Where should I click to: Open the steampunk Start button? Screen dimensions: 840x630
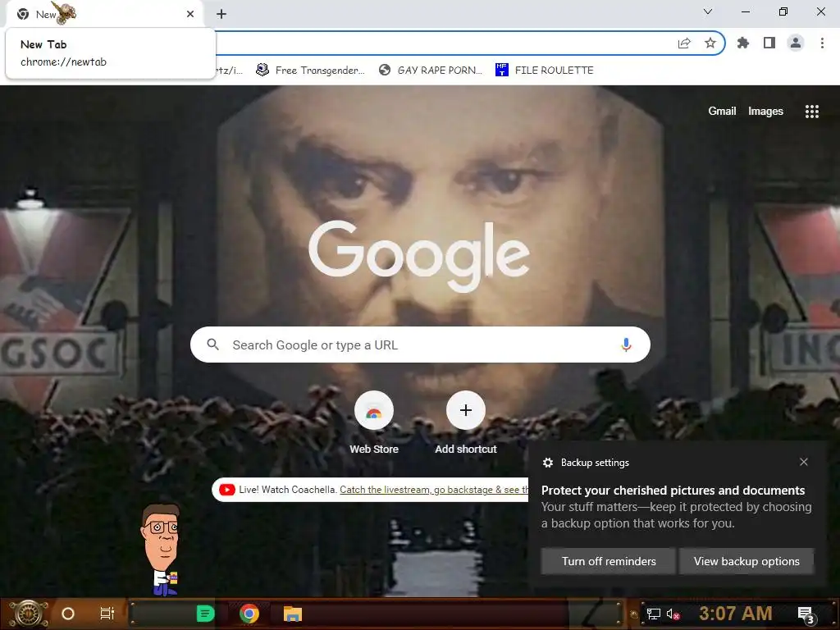click(29, 614)
